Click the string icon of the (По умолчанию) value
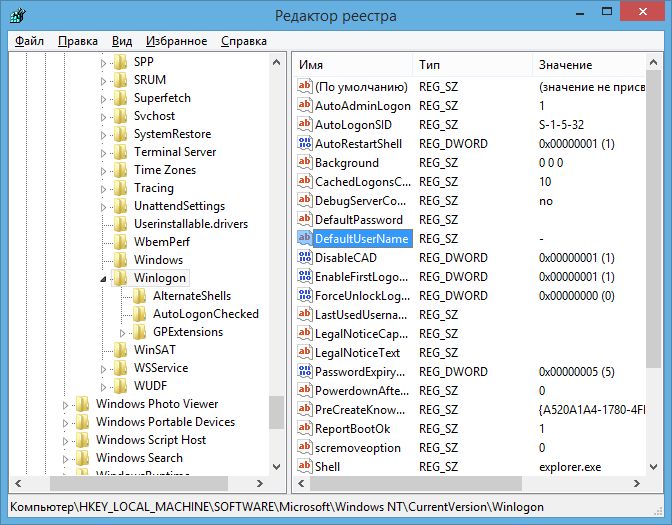 pos(305,86)
